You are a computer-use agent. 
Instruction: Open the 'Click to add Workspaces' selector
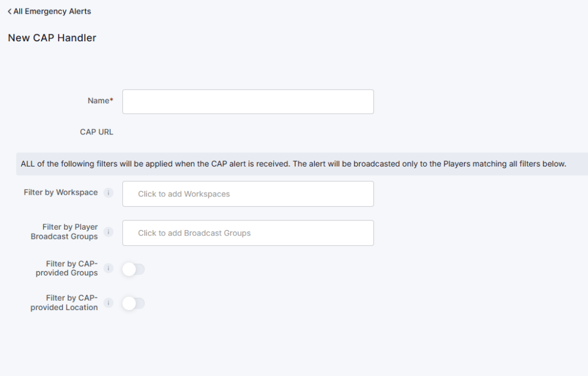(x=248, y=194)
